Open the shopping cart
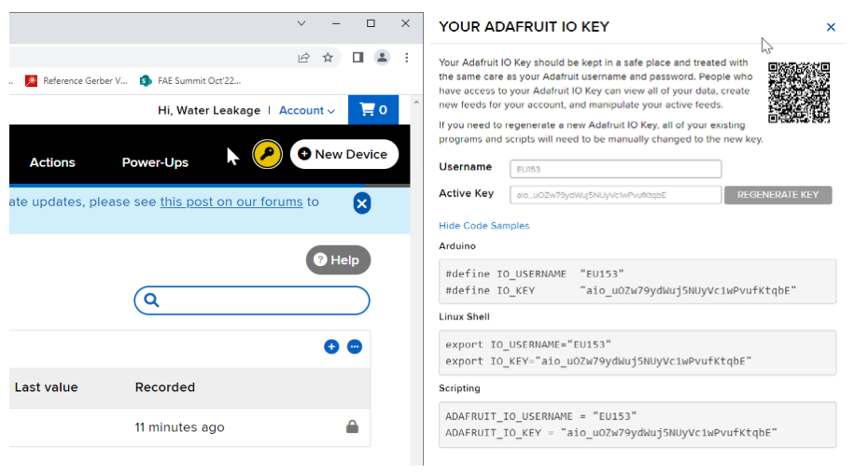Image resolution: width=868 pixels, height=474 pixels. 373,110
